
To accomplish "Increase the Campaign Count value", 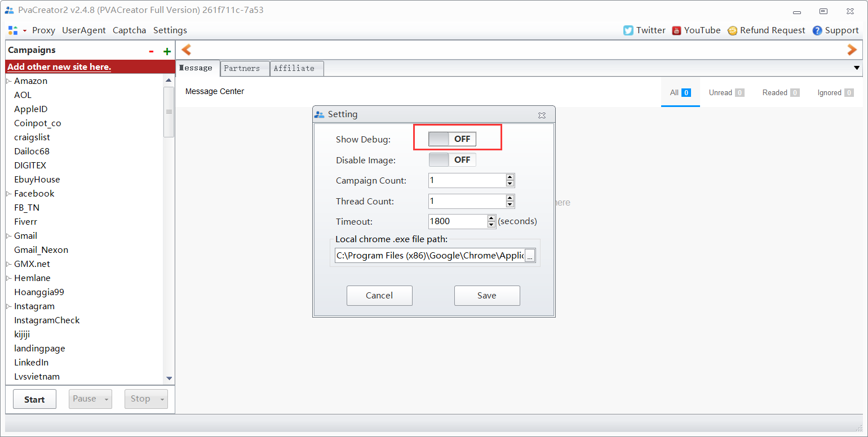I will (x=510, y=177).
